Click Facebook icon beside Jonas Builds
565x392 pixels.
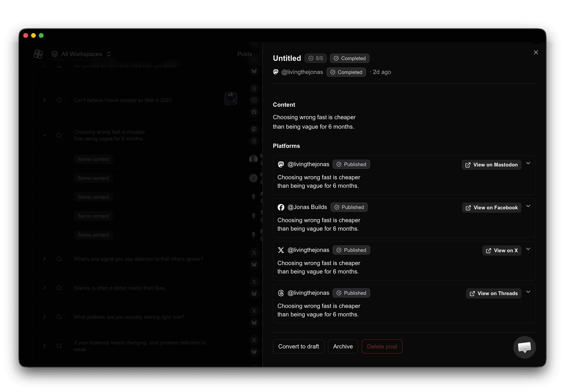[x=281, y=207]
